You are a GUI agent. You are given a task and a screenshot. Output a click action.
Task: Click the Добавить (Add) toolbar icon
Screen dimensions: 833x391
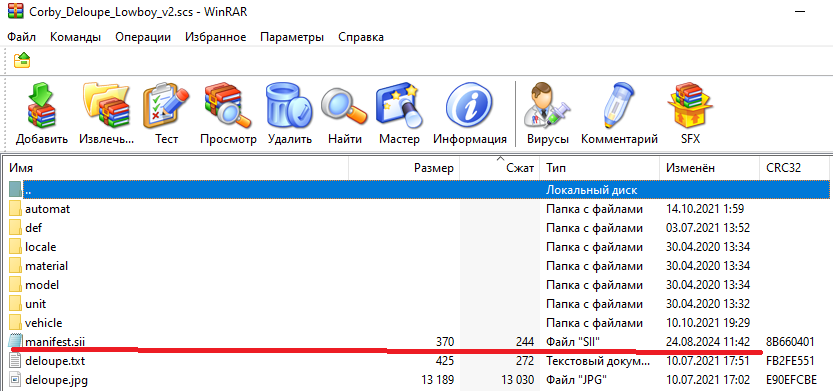(x=41, y=105)
